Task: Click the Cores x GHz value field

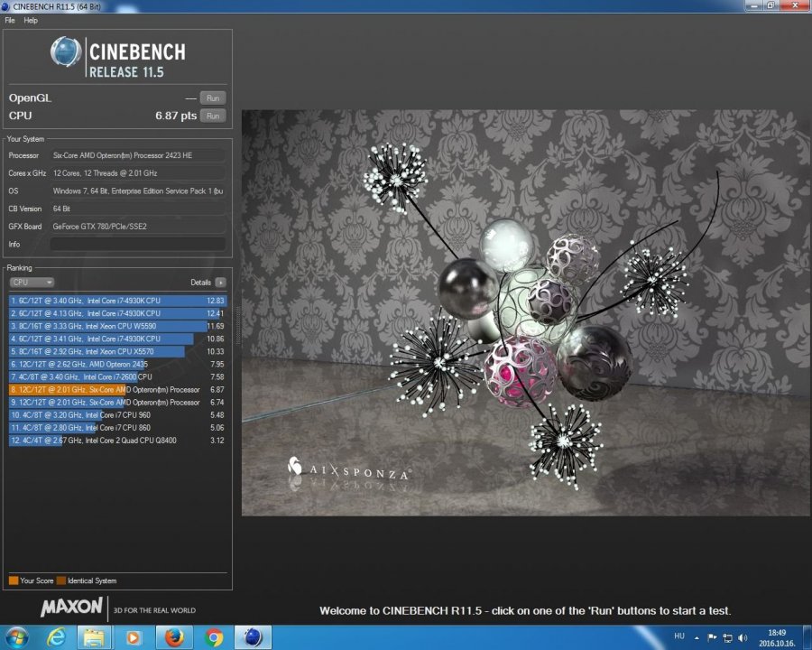Action: [x=138, y=173]
